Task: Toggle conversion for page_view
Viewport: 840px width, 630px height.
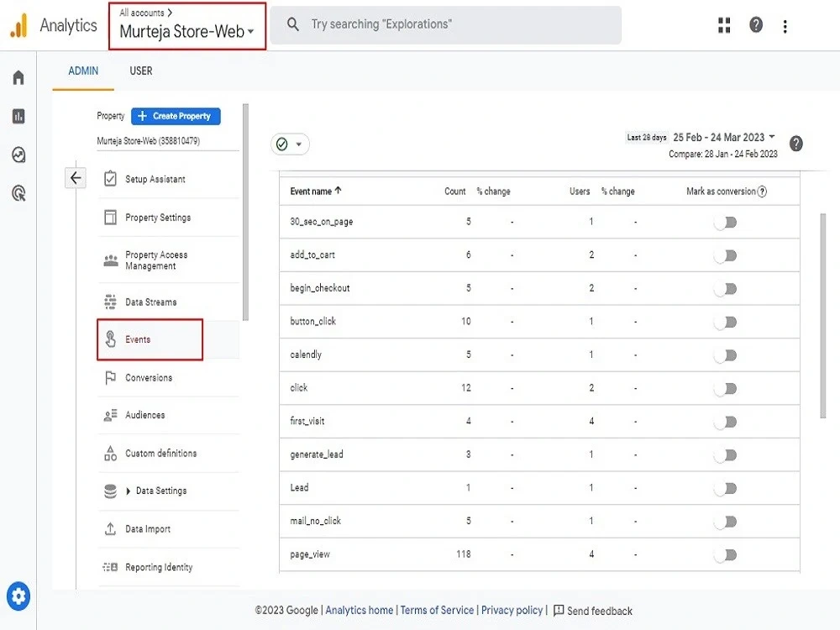Action: coord(726,555)
